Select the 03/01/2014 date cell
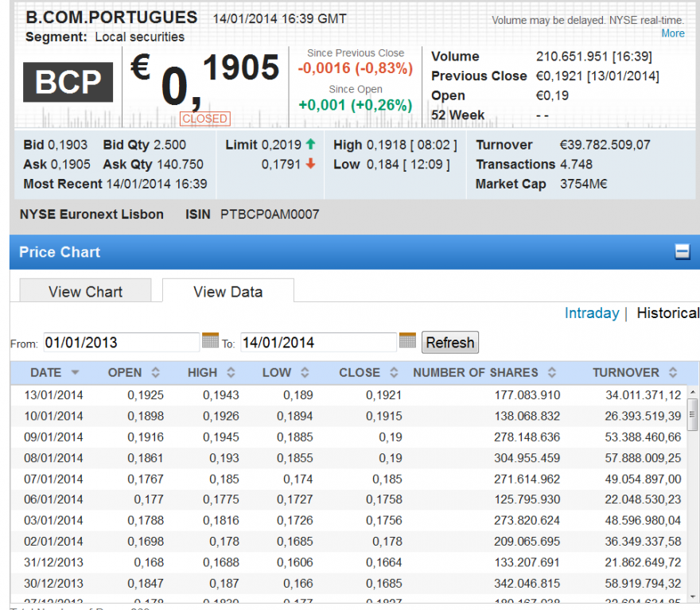The image size is (700, 610). click(53, 520)
